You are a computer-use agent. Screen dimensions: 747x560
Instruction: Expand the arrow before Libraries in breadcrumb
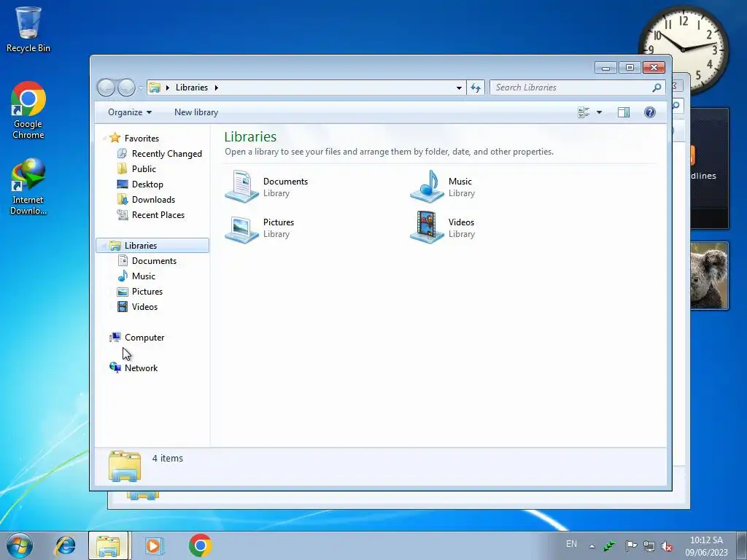[x=168, y=87]
